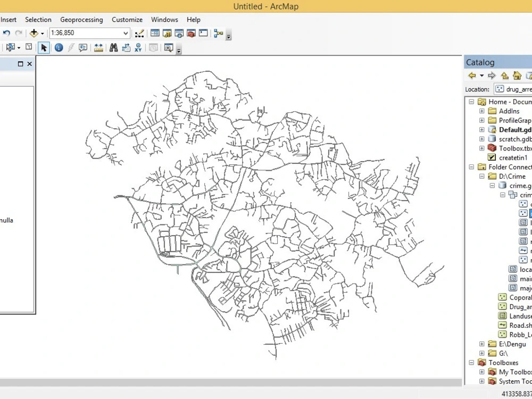The height and width of the screenshot is (399, 532).
Task: Open the Search window
Action: pos(178,33)
